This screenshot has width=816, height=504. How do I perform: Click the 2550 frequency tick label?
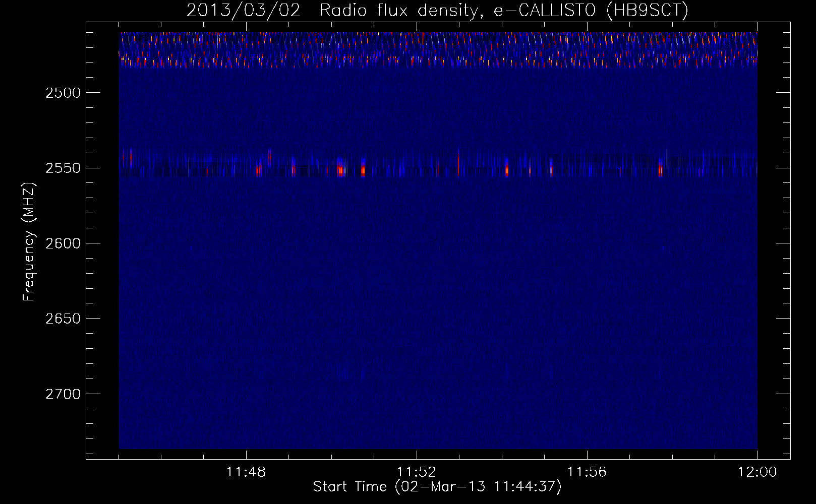point(63,168)
